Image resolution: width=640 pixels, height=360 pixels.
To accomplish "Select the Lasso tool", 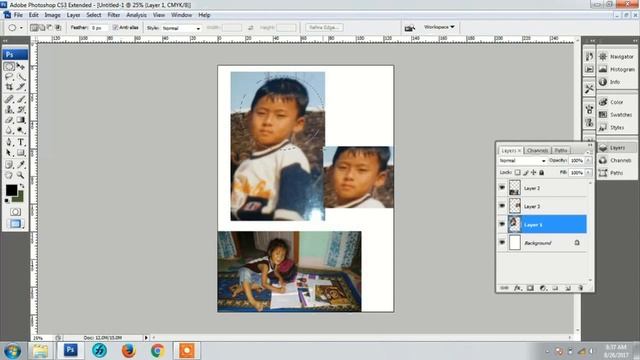I will (9, 76).
